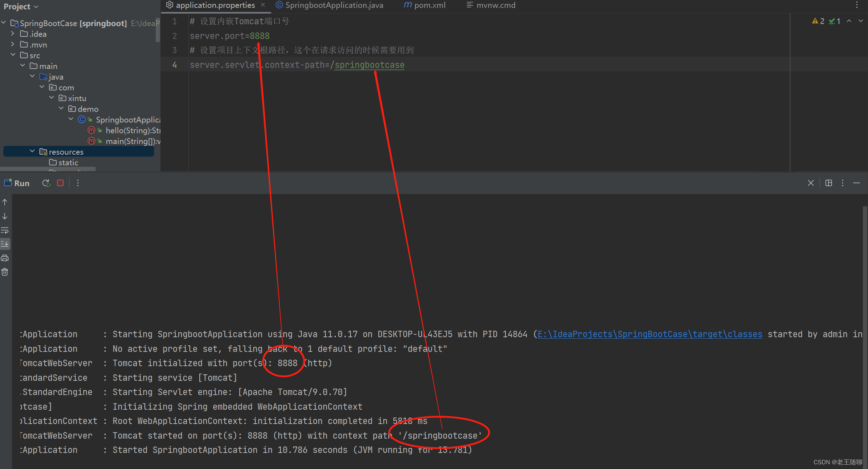Image resolution: width=868 pixels, height=469 pixels.
Task: Switch to SpringbootApplication.java tab
Action: coord(329,5)
